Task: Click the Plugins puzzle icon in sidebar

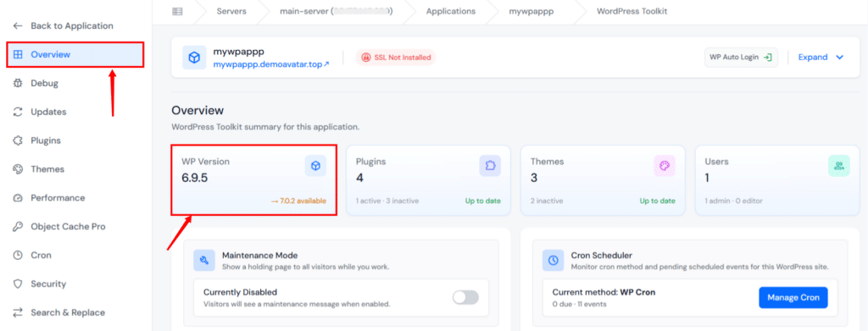Action: point(19,141)
